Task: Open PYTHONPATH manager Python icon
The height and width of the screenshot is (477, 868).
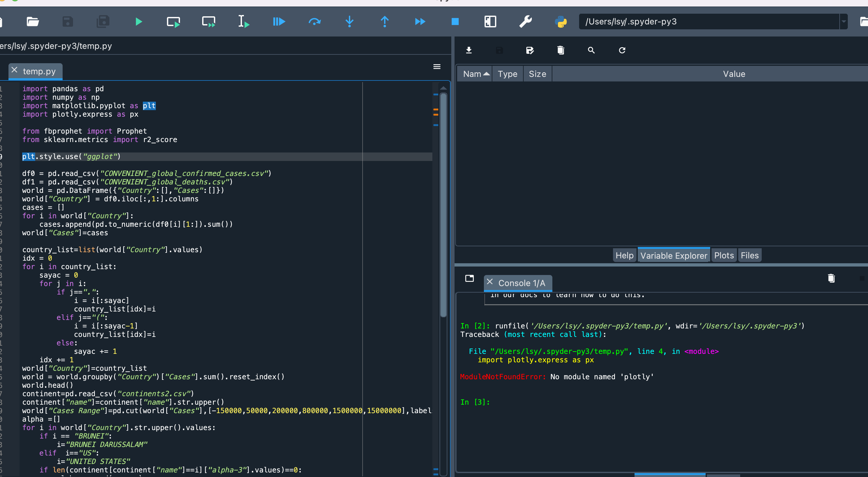Action: [561, 22]
